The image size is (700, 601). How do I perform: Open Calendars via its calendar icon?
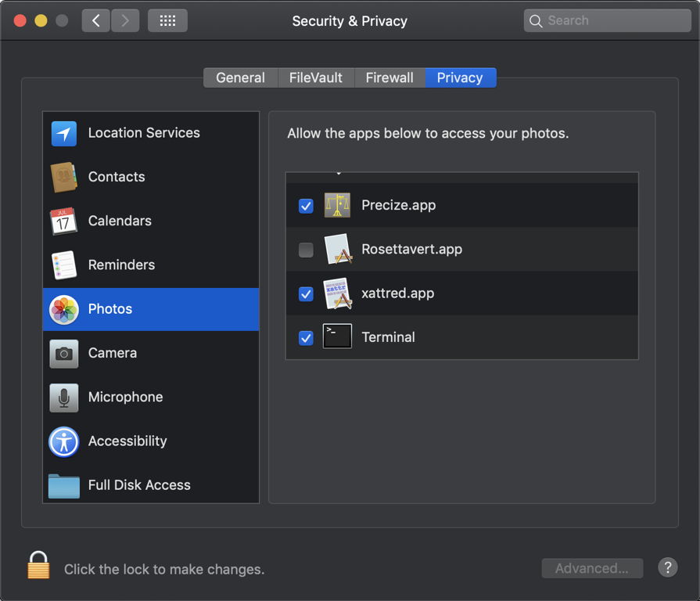click(64, 221)
